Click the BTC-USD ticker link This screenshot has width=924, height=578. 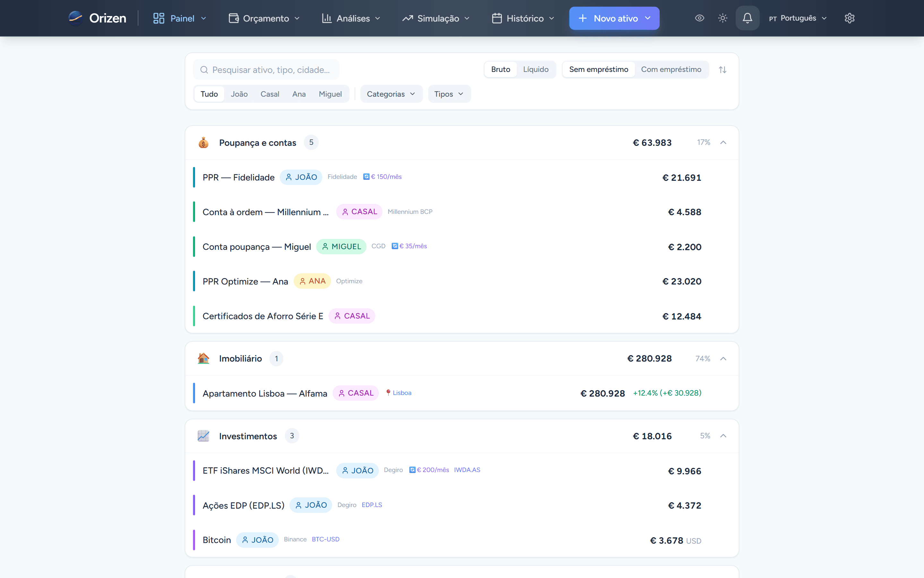pos(325,539)
